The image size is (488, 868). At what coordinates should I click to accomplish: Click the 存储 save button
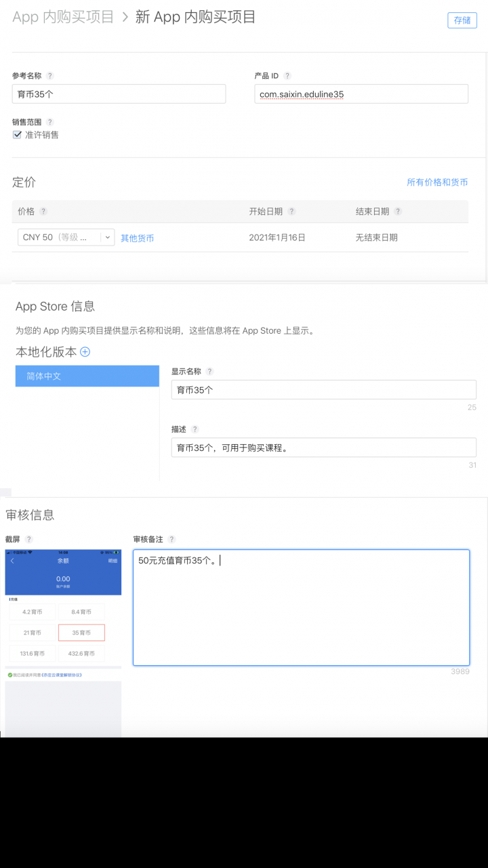[462, 20]
